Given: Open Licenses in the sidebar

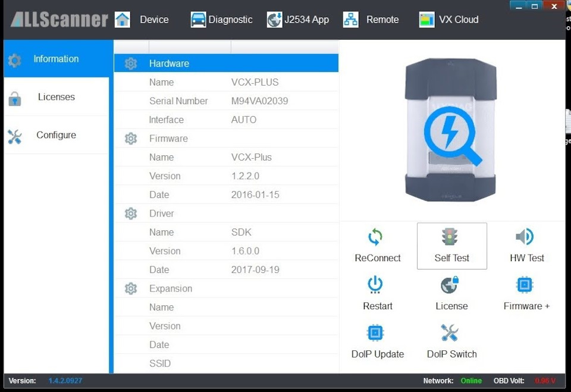Looking at the screenshot, I should coord(56,97).
